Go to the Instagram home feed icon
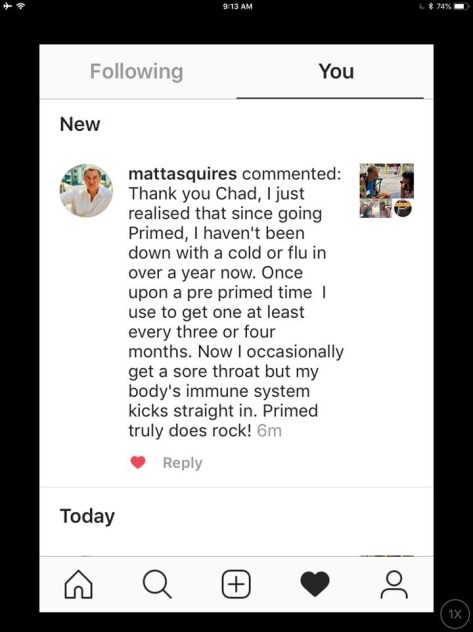This screenshot has height=632, width=473. pos(79,584)
